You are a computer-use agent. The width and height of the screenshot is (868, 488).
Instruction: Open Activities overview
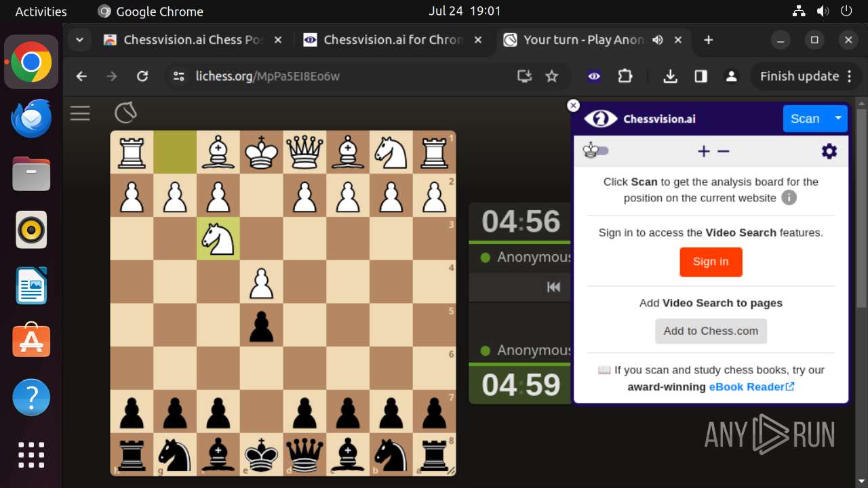(41, 11)
